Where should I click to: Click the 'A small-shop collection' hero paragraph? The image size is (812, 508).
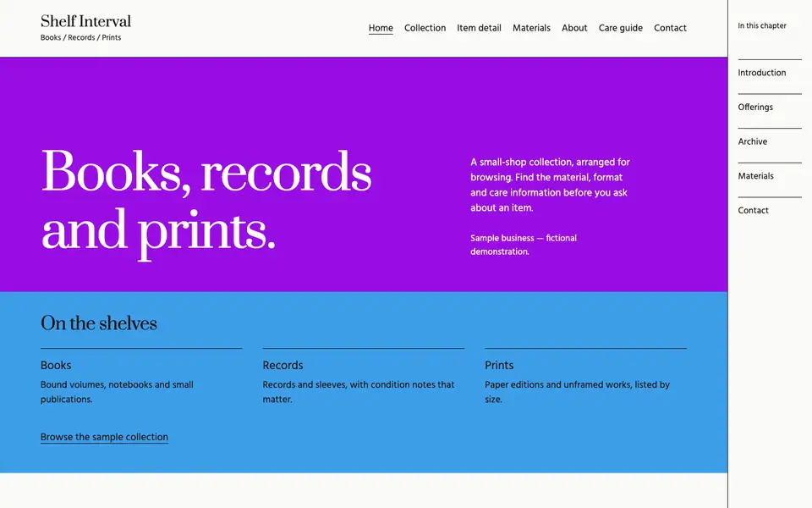point(550,185)
